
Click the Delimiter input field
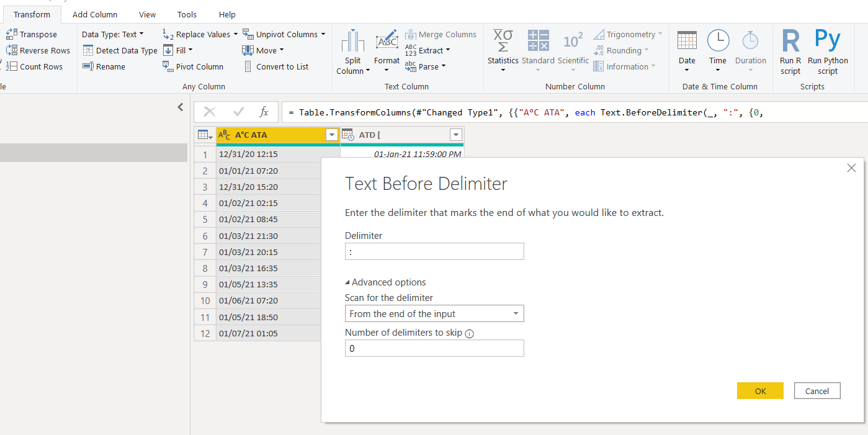point(434,251)
